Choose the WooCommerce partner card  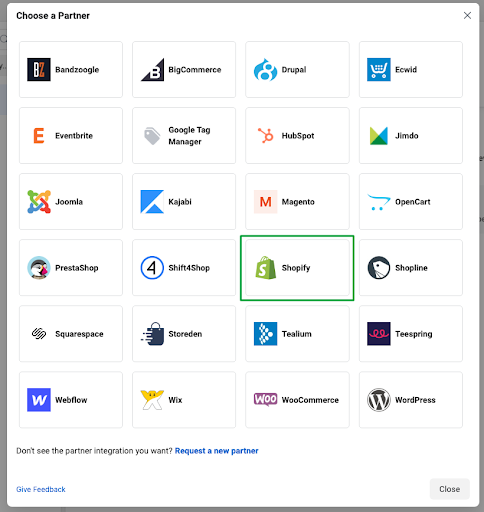297,399
